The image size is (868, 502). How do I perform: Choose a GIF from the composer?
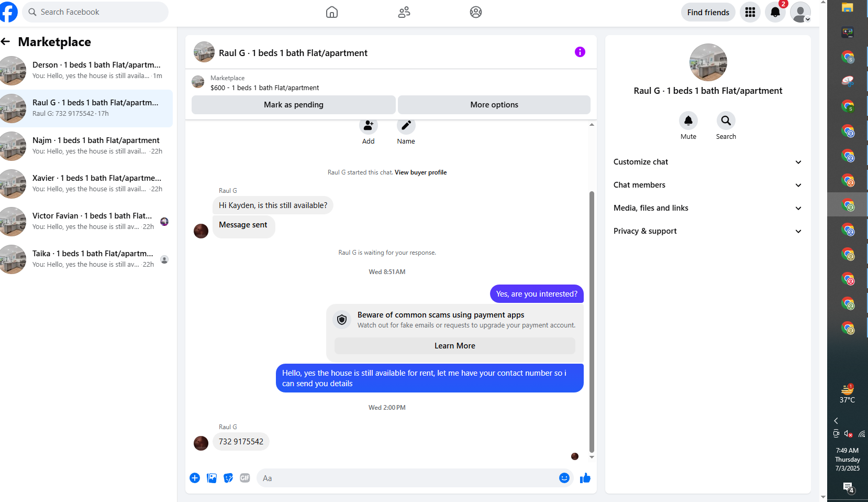245,478
